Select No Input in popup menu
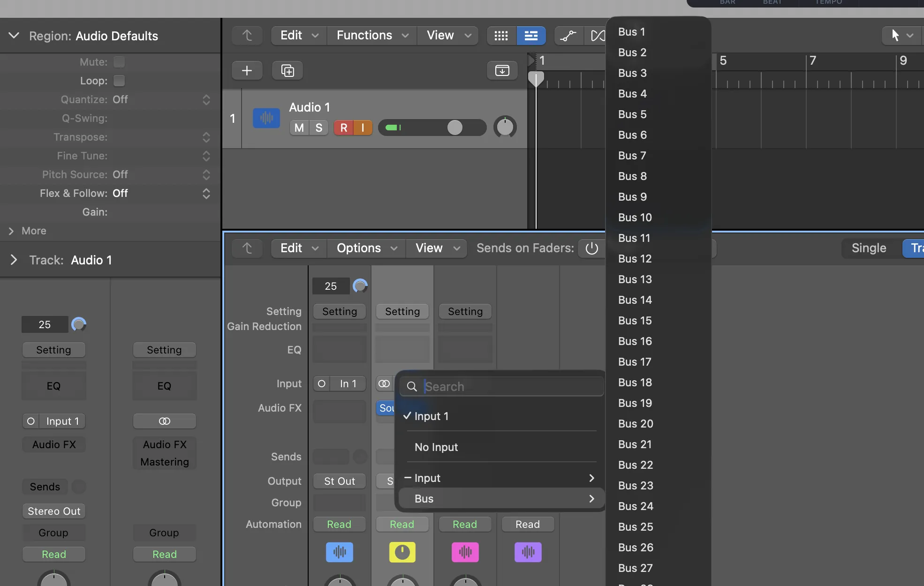 (x=501, y=447)
